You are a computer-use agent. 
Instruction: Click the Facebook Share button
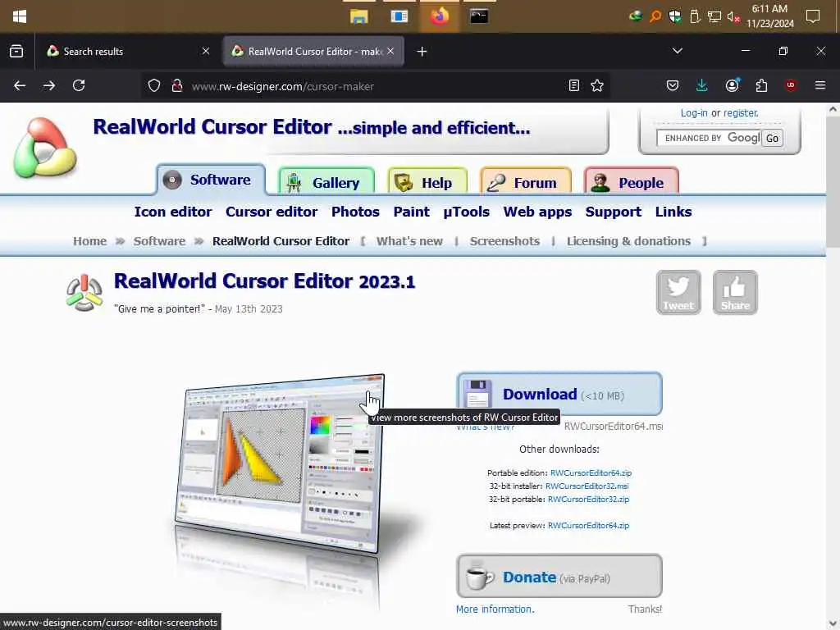pos(735,293)
